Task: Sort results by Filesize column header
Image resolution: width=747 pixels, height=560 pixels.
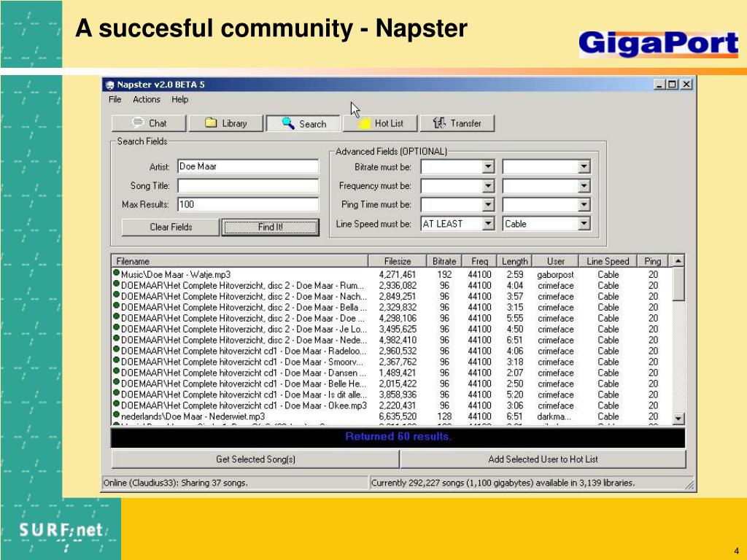Action: click(x=398, y=261)
